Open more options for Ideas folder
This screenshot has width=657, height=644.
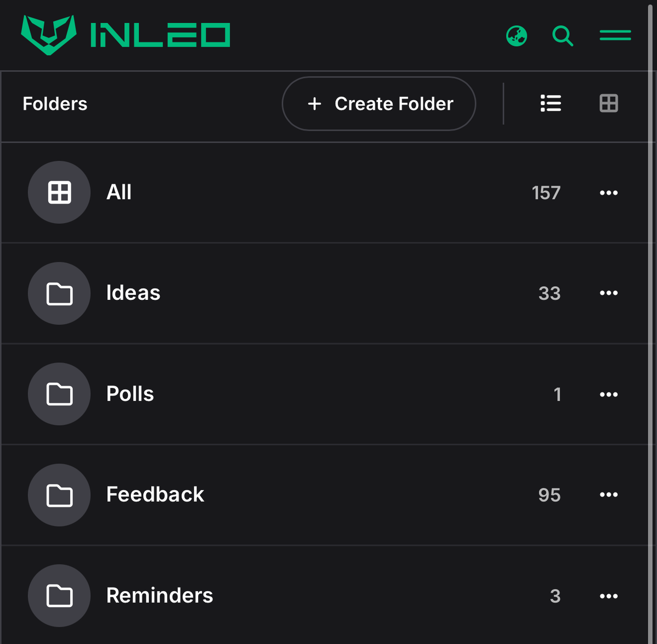[609, 293]
